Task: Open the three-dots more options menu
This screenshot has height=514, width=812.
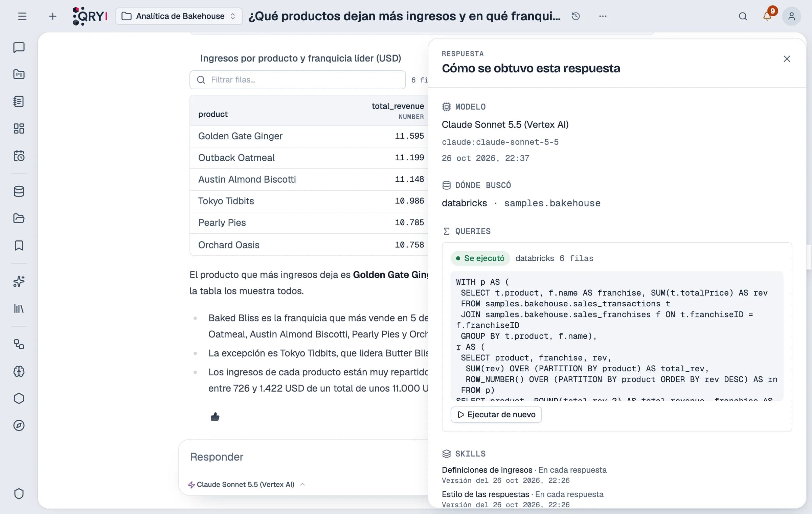Action: click(603, 16)
